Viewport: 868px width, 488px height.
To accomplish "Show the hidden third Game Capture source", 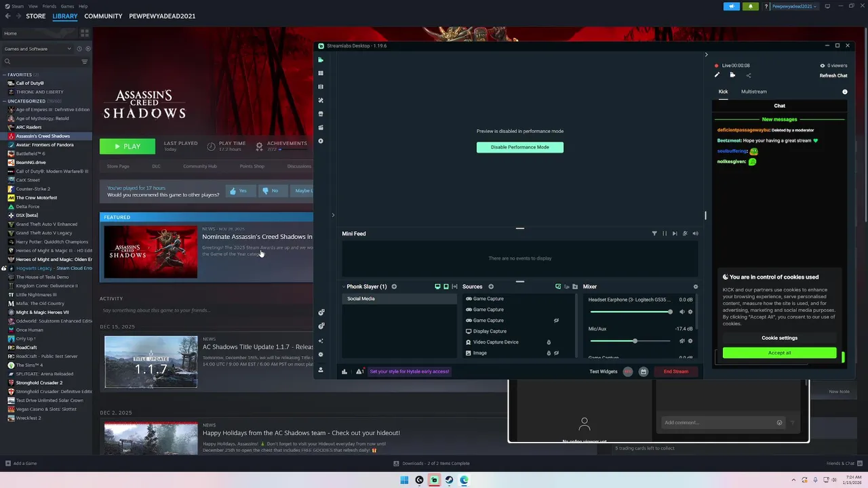I will tap(556, 321).
